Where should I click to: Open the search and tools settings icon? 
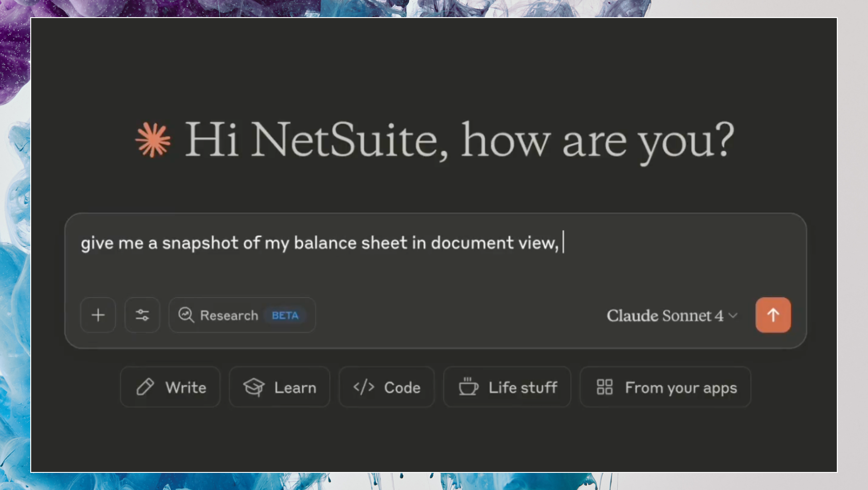[142, 315]
